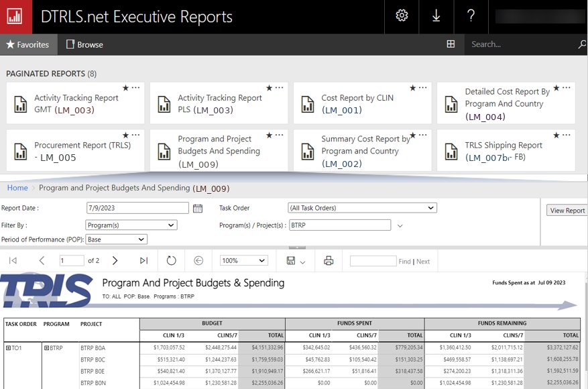588x389 pixels.
Task: Collapse the parameters pane handle
Action: pos(297,247)
